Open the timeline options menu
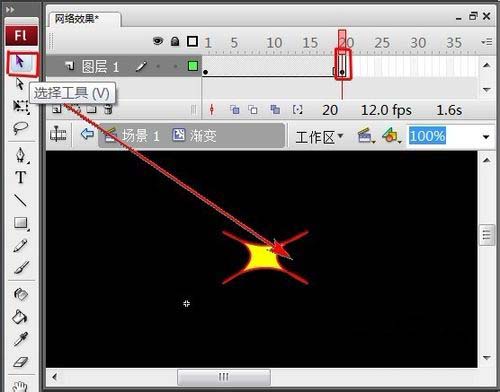Viewport: 500px width, 392px height. (487, 42)
